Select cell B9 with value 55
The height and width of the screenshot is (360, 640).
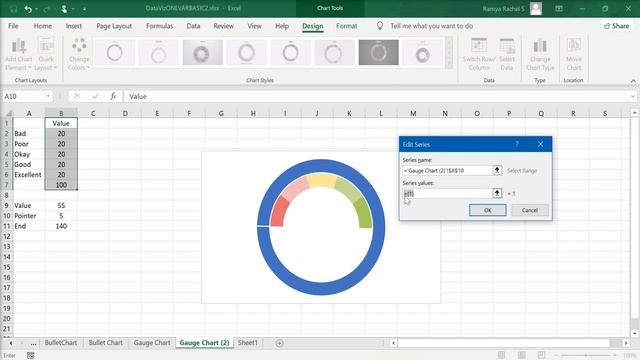(61, 205)
